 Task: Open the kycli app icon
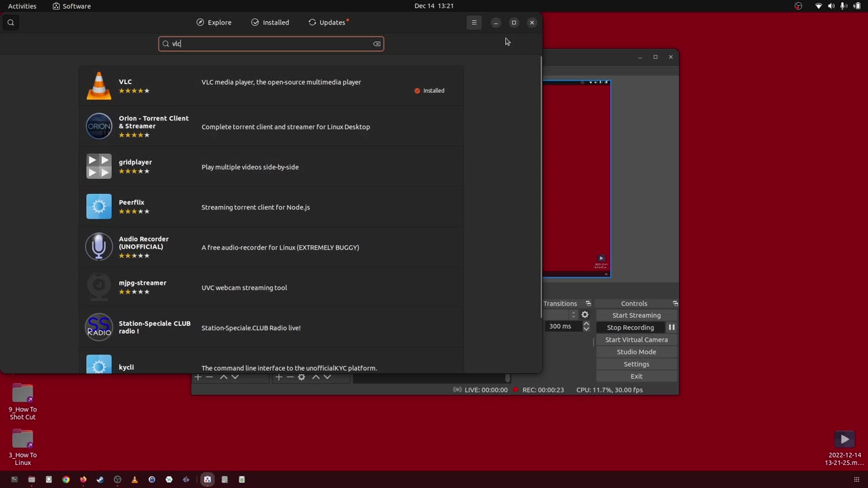click(x=99, y=365)
